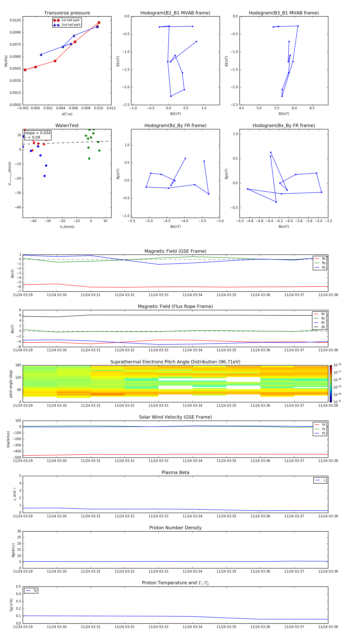The image size is (351, 644).
Task: Click the Suprathermal Electrons Pitch Angle title
Action: click(175, 362)
